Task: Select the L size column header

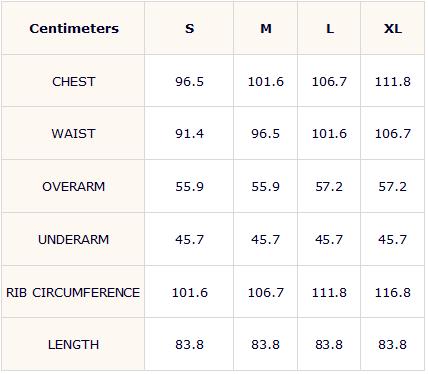Action: 330,29
